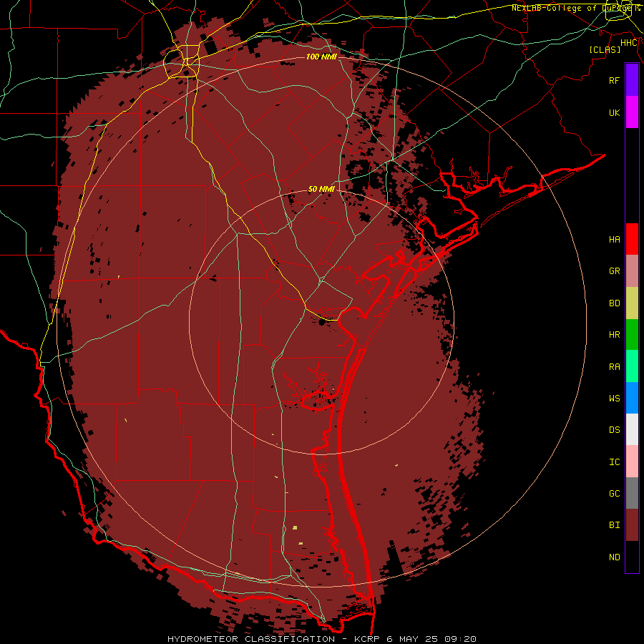The image size is (644, 644).
Task: Select the GC gray legend swatch
Action: coord(632,493)
